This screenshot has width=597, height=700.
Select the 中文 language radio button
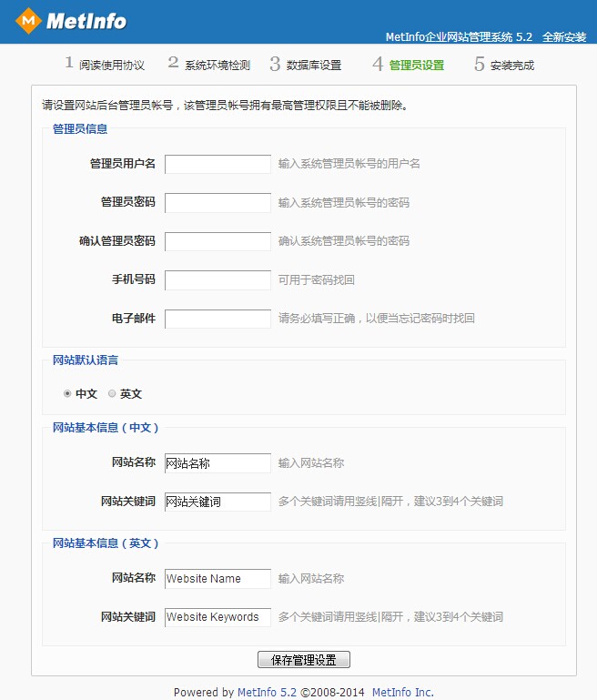click(x=67, y=393)
